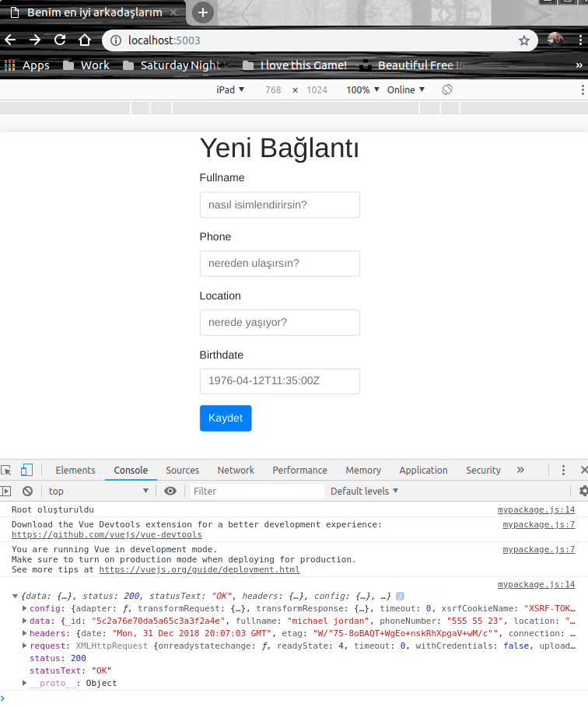Activate the inspect element picker icon

click(7, 470)
